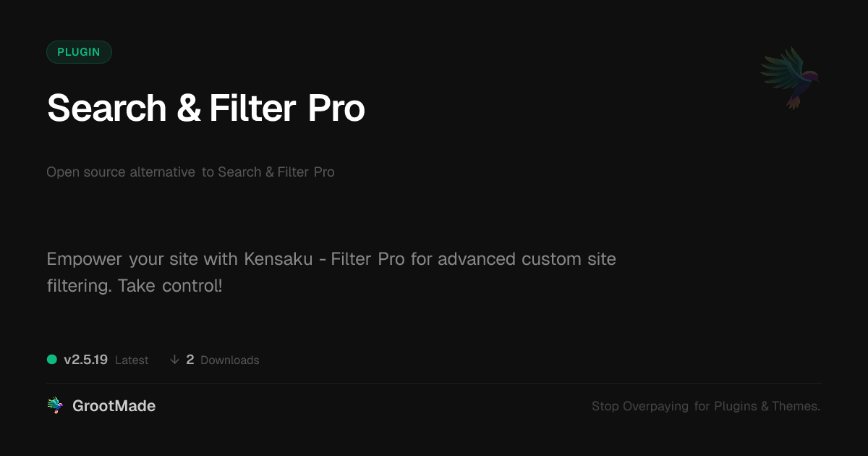Click "Plugins & Themes." in footer tagline
This screenshot has width=868, height=456.
pos(767,407)
